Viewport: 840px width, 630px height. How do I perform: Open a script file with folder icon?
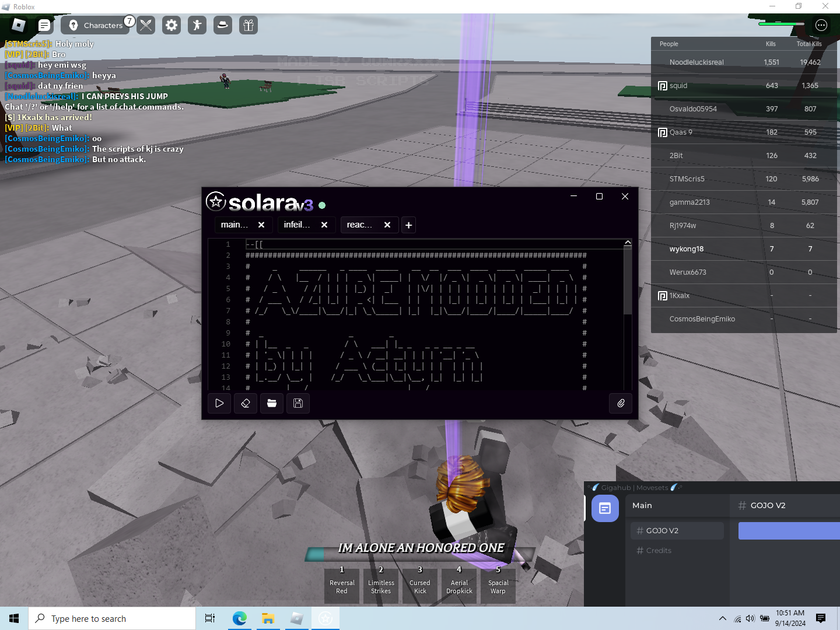tap(272, 403)
